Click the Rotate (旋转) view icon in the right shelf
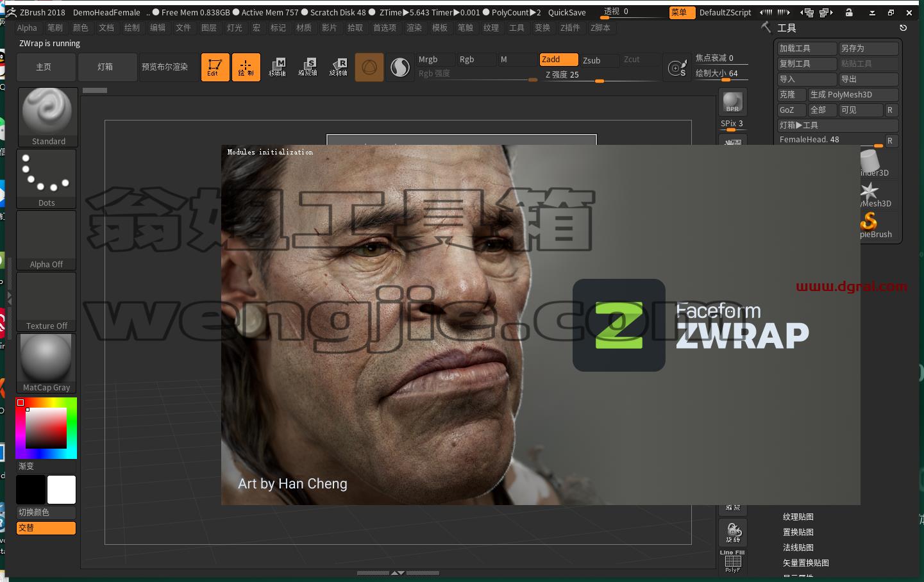 click(x=733, y=533)
